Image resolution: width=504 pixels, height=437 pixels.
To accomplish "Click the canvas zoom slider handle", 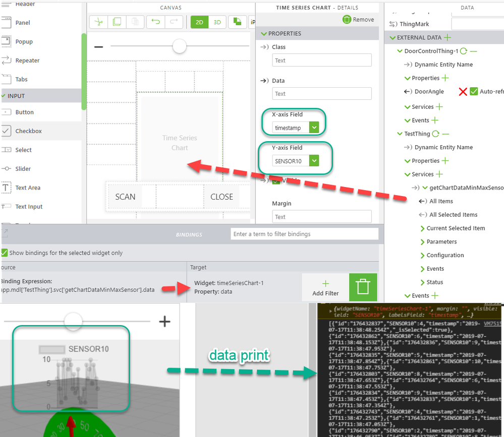I will 180,46.
